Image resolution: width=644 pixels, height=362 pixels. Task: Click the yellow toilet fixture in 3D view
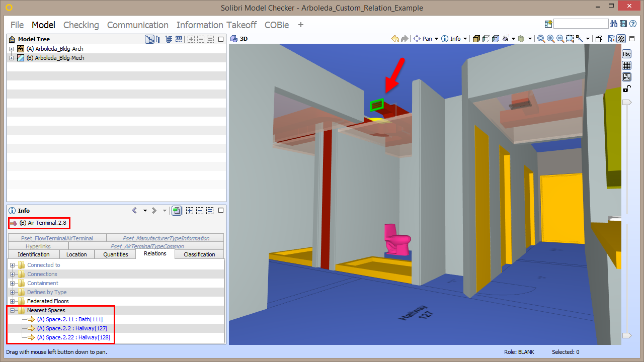pos(396,241)
